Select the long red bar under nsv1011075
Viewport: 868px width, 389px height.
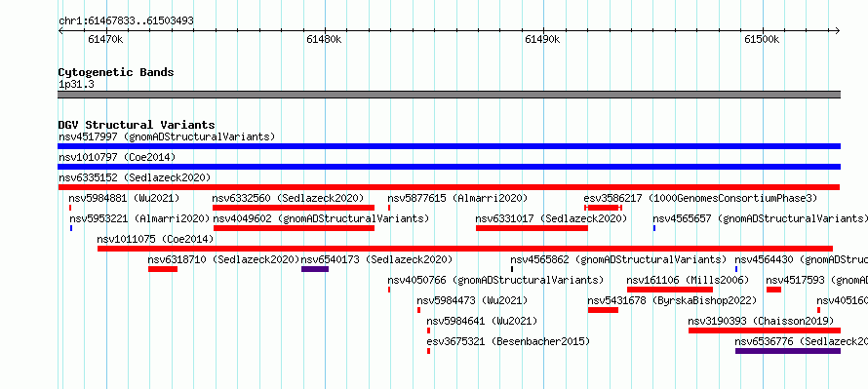(x=465, y=249)
